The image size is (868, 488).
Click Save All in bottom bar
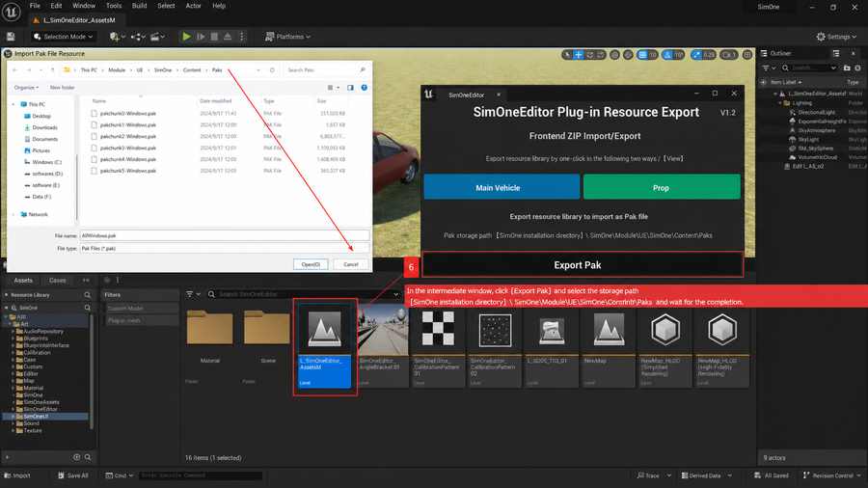[x=72, y=475]
